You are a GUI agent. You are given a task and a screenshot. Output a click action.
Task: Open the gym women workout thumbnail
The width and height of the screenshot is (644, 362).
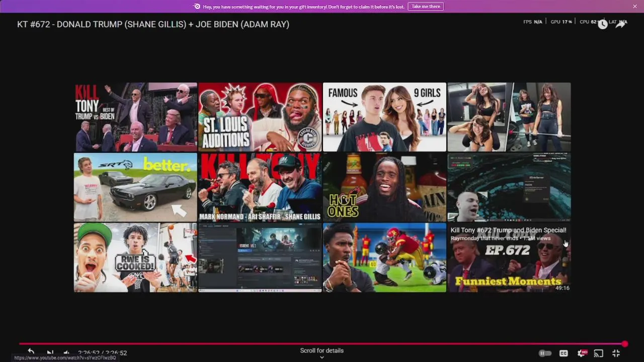tap(509, 117)
